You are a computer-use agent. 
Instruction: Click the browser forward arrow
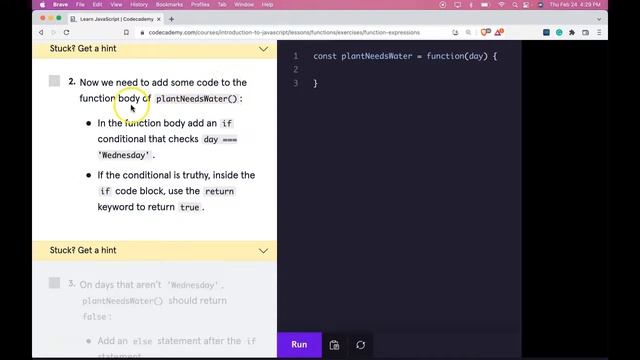[x=53, y=32]
